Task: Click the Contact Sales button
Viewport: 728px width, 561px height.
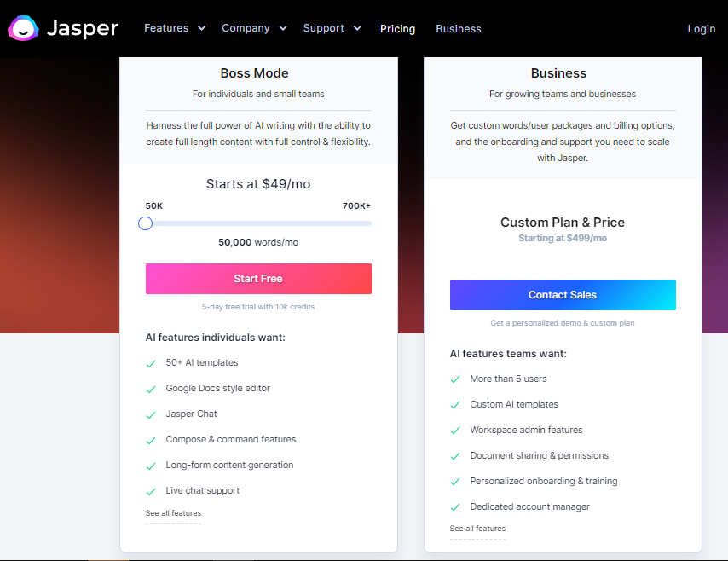Action: tap(563, 295)
